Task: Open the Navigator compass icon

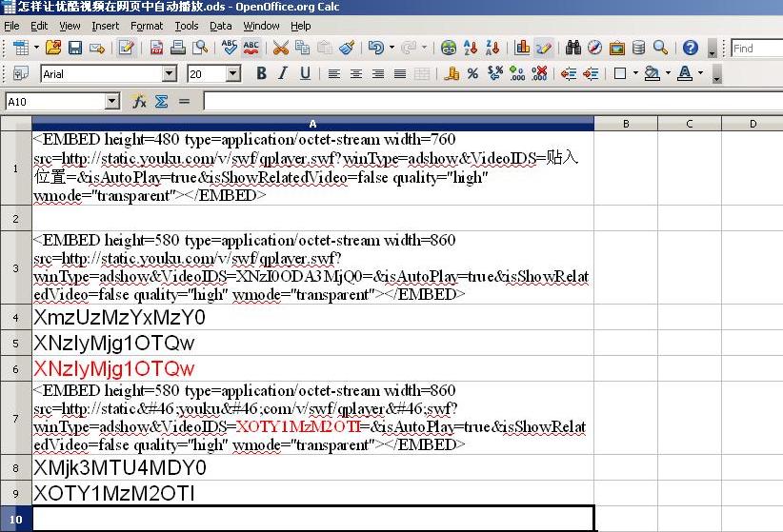Action: click(x=594, y=48)
